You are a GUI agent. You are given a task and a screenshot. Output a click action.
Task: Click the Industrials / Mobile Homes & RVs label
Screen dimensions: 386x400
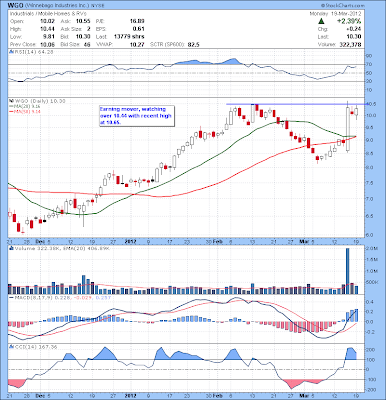click(48, 14)
